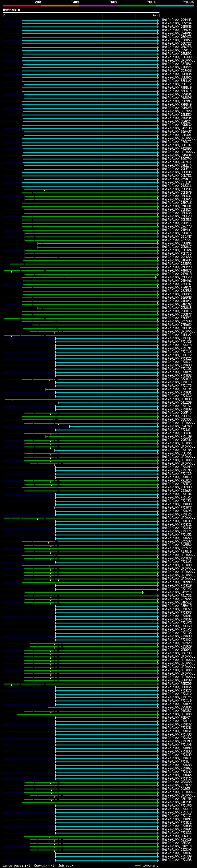Screen dimensions: 197x868
Task: Select the UniRef100_O02589 label
Action: [177, 321]
